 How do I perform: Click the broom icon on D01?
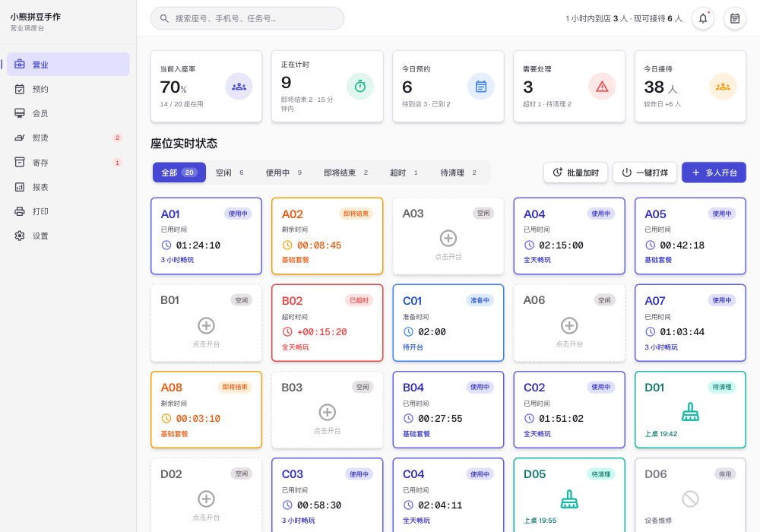[690, 413]
